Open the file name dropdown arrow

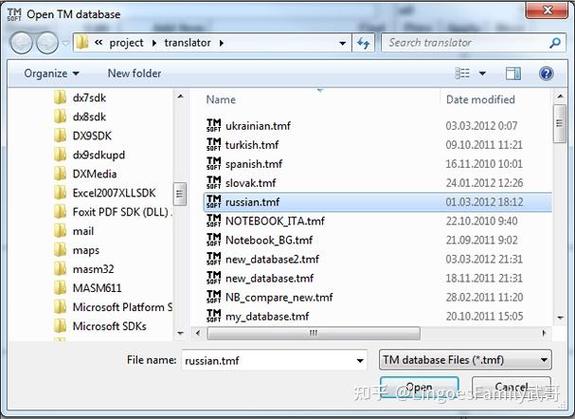click(360, 360)
